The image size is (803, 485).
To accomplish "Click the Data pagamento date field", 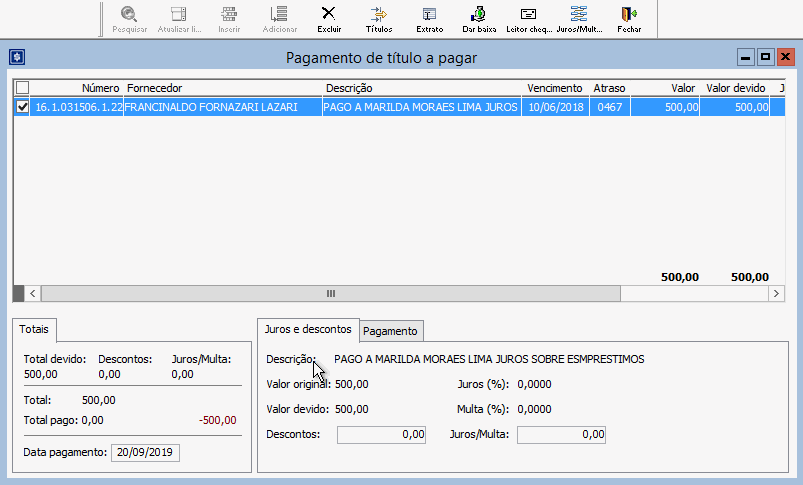I will (145, 453).
